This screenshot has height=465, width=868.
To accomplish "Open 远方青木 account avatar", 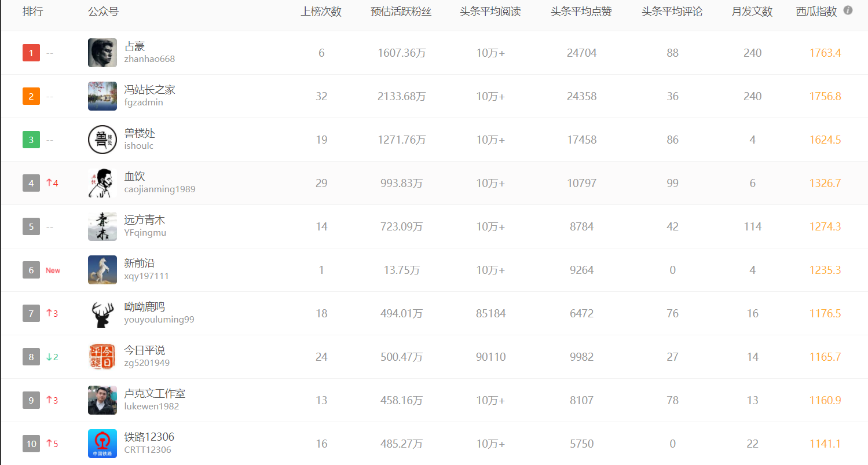I will pos(102,226).
